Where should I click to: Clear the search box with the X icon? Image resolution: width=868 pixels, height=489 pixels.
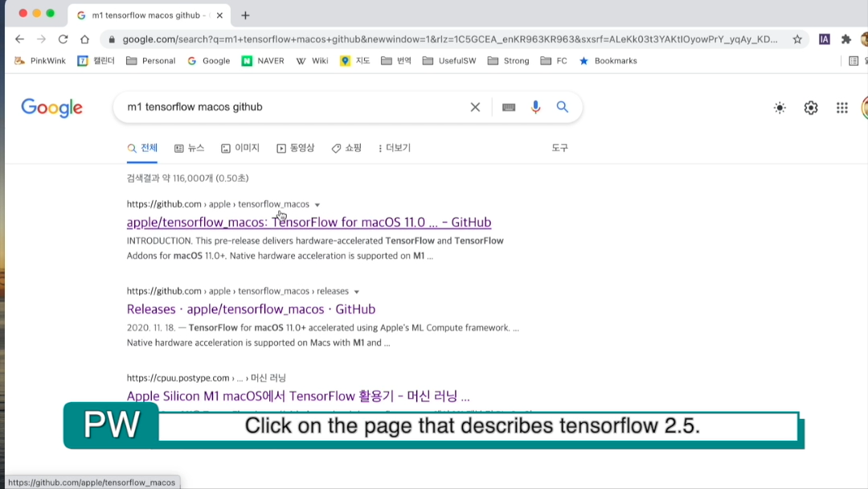[475, 107]
